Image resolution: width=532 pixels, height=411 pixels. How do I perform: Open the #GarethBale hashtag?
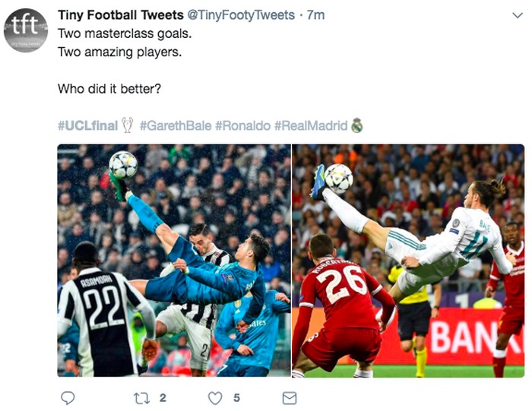176,125
